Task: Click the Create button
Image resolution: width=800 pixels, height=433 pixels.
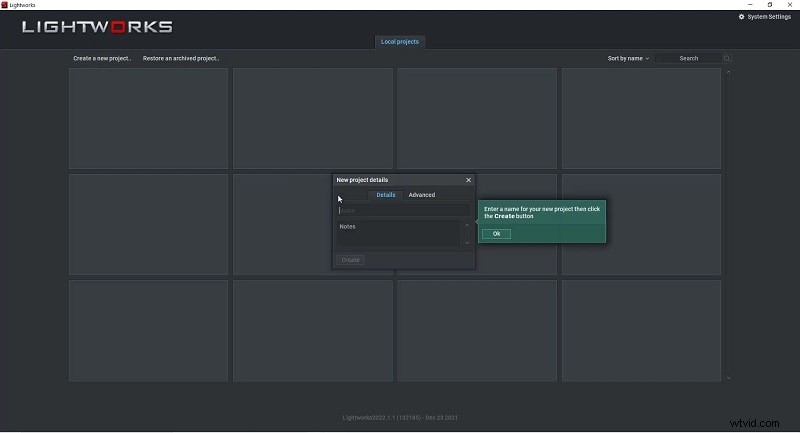Action: point(350,260)
